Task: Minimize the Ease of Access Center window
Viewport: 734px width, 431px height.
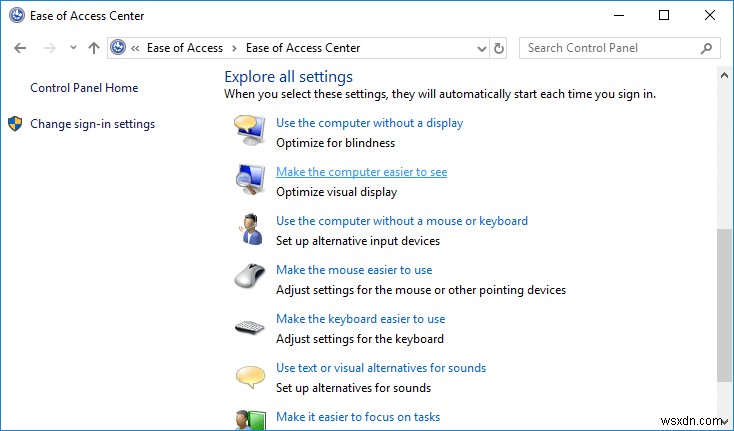Action: (x=619, y=15)
